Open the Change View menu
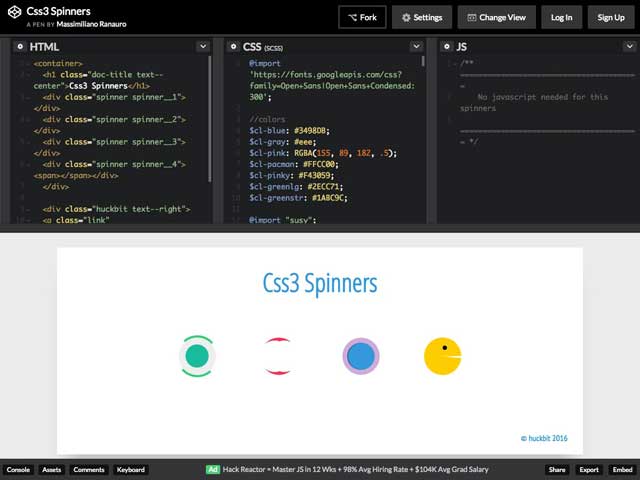This screenshot has height=480, width=640. pyautogui.click(x=496, y=17)
